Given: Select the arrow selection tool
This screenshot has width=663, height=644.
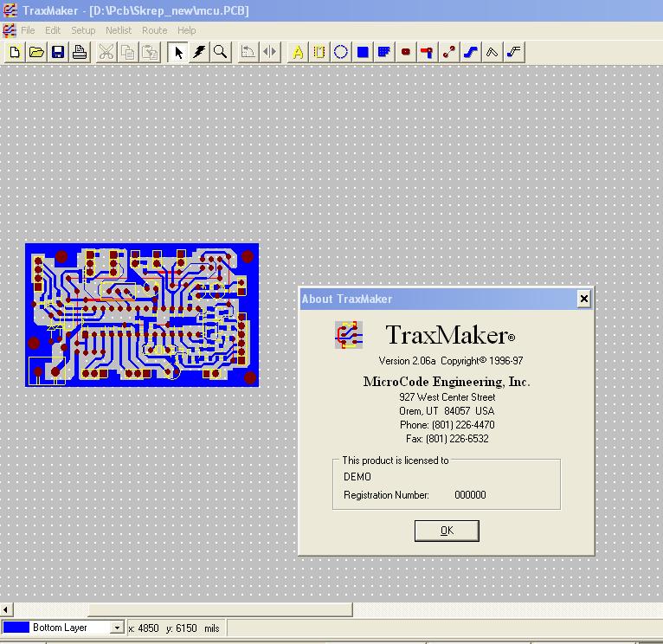Looking at the screenshot, I should pyautogui.click(x=178, y=52).
